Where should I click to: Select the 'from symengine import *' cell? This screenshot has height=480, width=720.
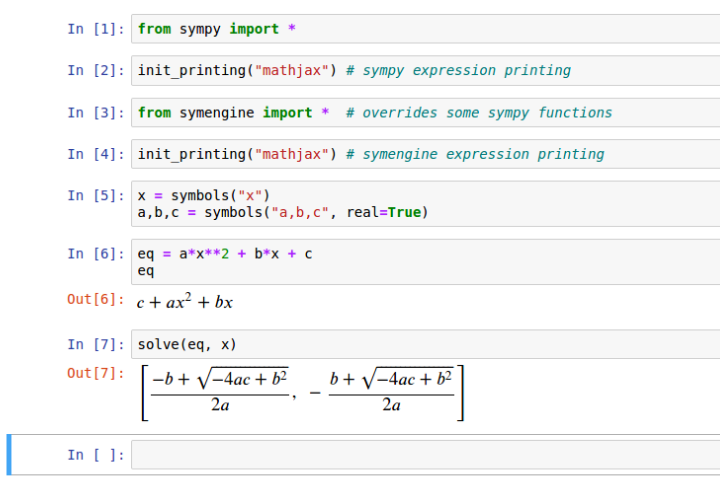coord(425,113)
